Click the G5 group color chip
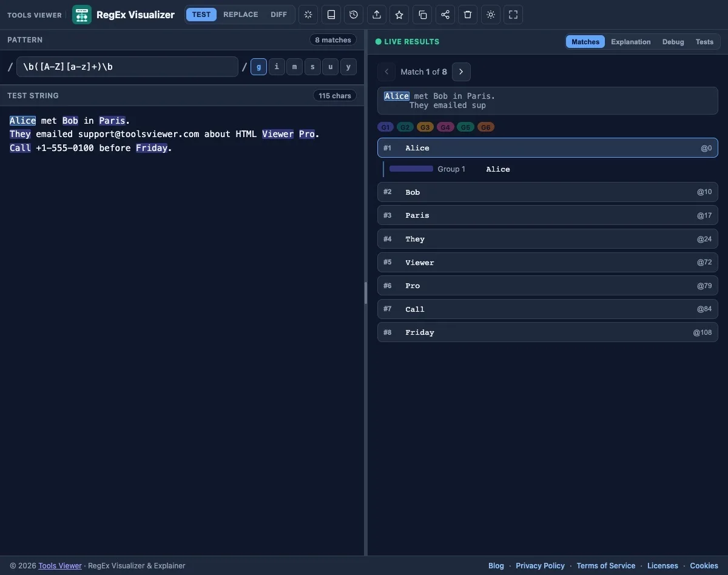Image resolution: width=728 pixels, height=575 pixels. (465, 127)
